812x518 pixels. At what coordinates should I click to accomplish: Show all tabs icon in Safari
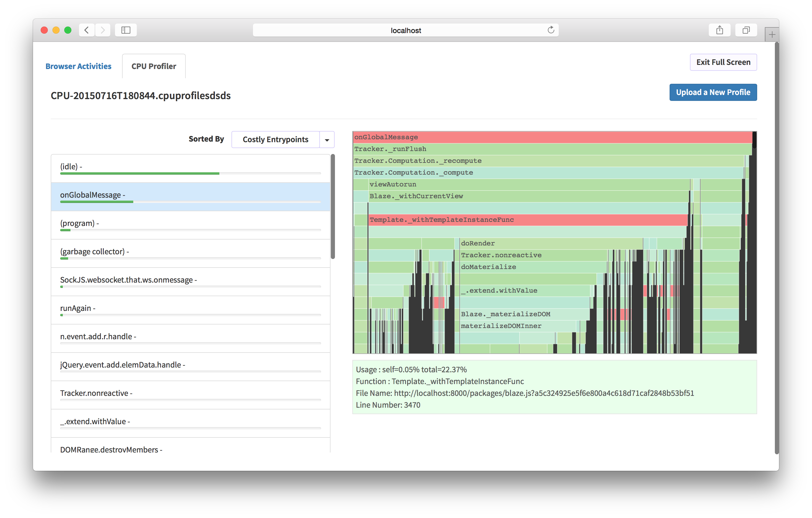(x=746, y=30)
